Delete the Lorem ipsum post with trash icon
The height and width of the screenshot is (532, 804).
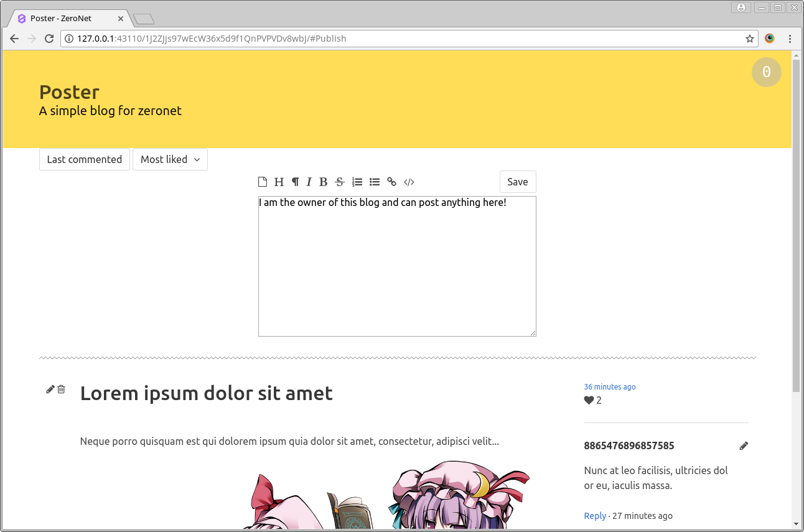[61, 389]
